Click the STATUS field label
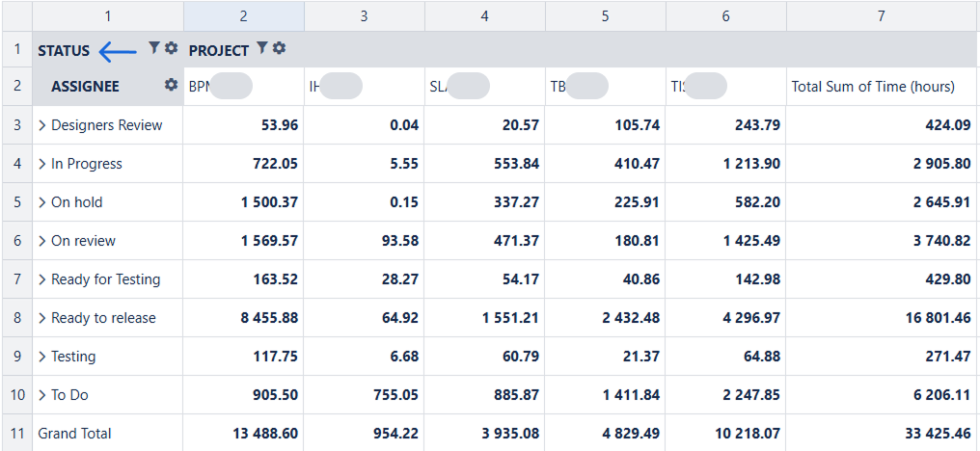Image resolution: width=980 pixels, height=451 pixels. coord(64,50)
